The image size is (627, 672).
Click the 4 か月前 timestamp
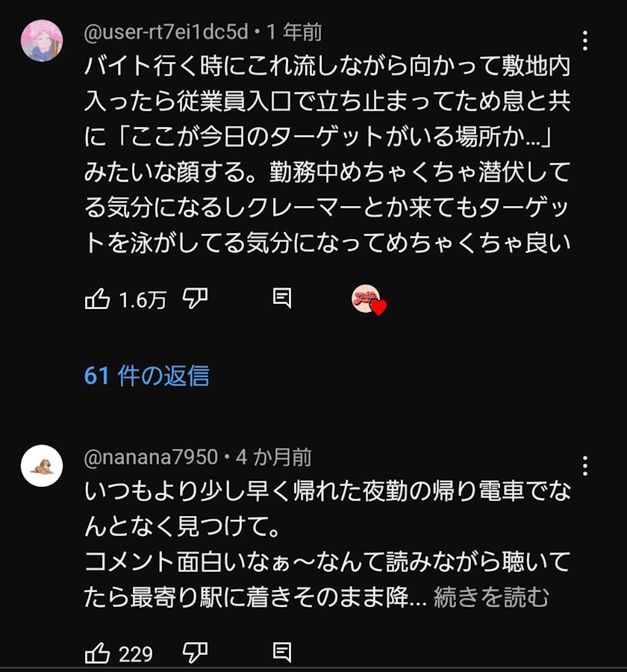(x=274, y=457)
